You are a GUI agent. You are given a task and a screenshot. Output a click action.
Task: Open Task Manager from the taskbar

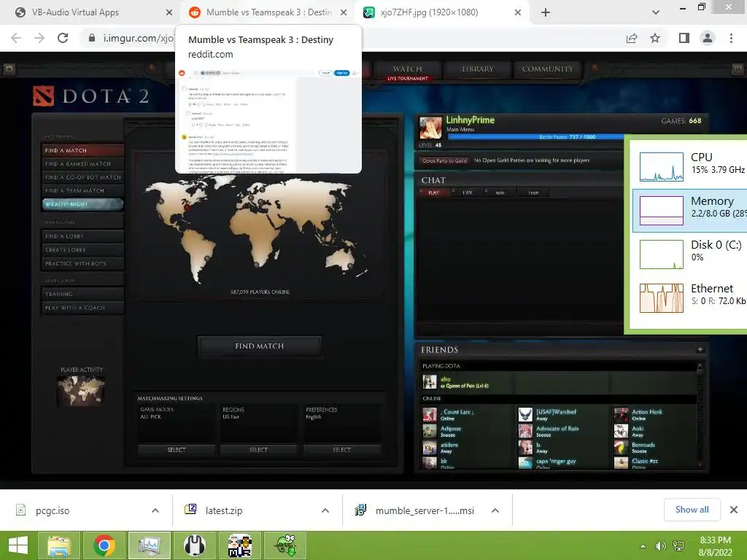point(149,545)
